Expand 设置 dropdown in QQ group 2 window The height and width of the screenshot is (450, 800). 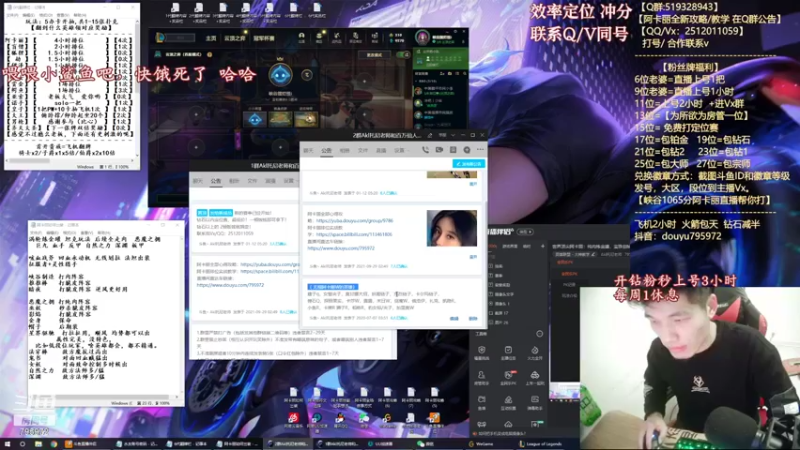[401, 151]
